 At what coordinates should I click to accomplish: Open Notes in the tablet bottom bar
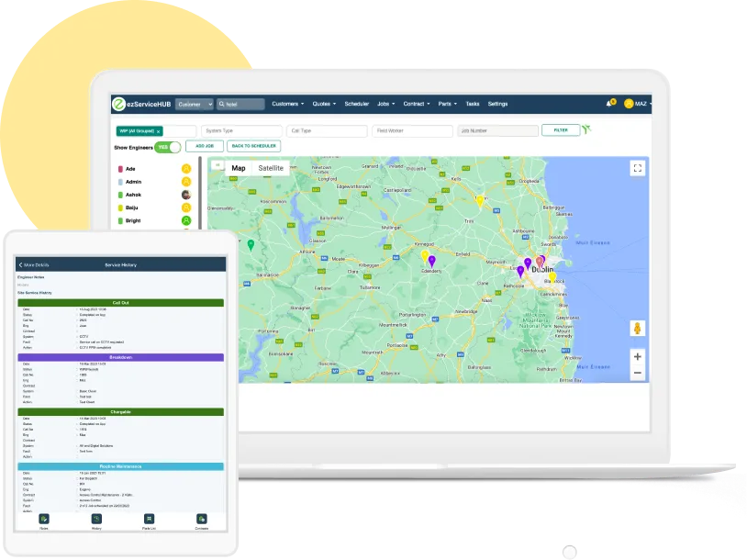(44, 521)
